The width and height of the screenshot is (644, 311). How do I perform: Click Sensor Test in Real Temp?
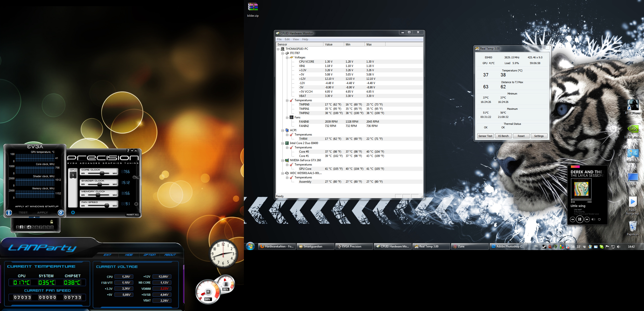485,136
